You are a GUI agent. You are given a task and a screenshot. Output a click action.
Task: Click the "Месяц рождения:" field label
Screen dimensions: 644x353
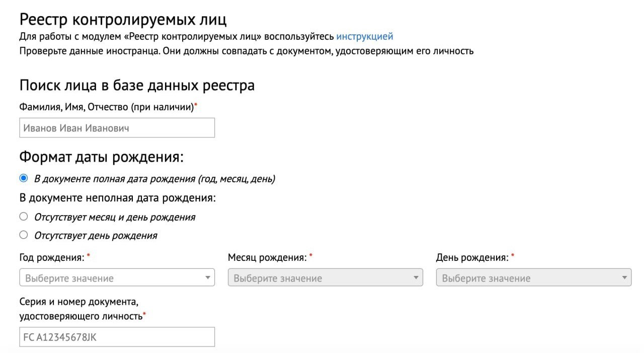point(267,258)
